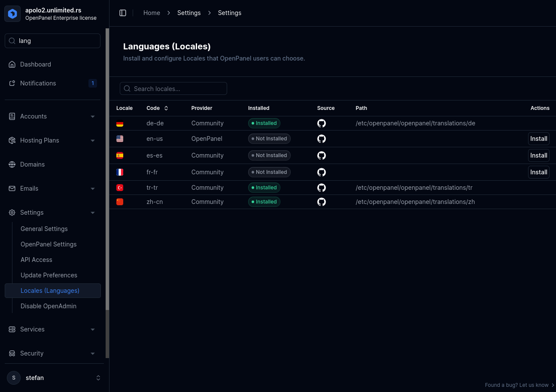Select Locales (Languages) menu item
Image resolution: width=556 pixels, height=392 pixels.
[53, 291]
